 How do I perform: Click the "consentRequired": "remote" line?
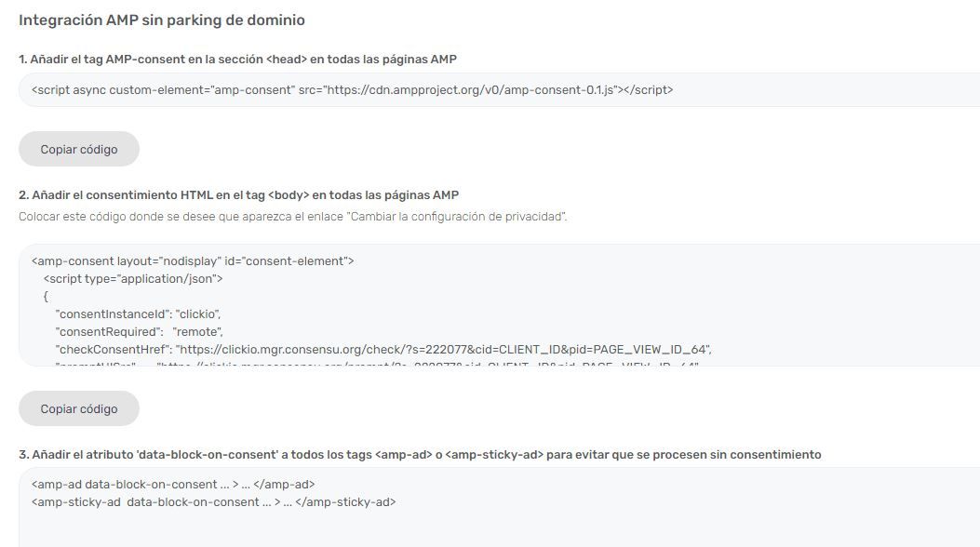[x=140, y=331]
